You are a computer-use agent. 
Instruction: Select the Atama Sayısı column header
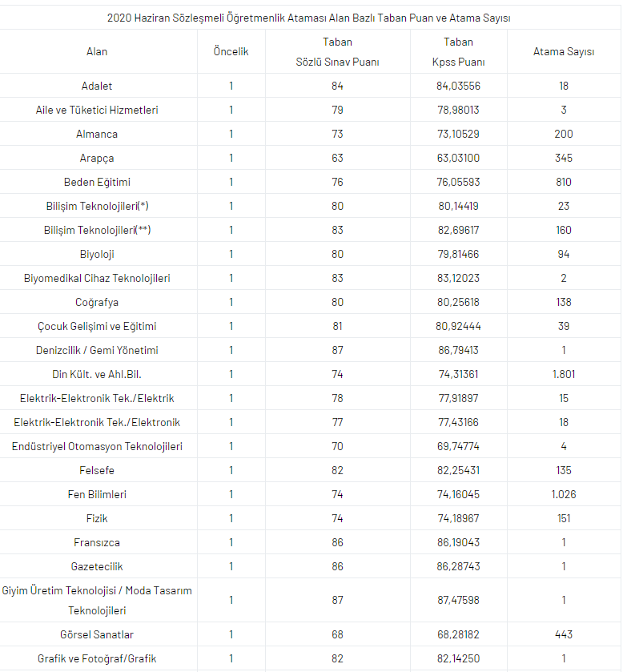click(x=564, y=51)
